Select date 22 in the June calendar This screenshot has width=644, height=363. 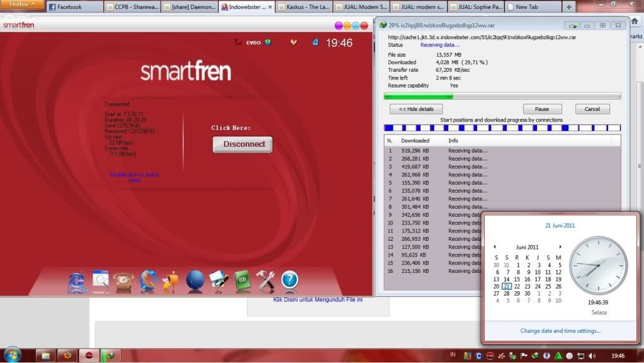click(517, 287)
